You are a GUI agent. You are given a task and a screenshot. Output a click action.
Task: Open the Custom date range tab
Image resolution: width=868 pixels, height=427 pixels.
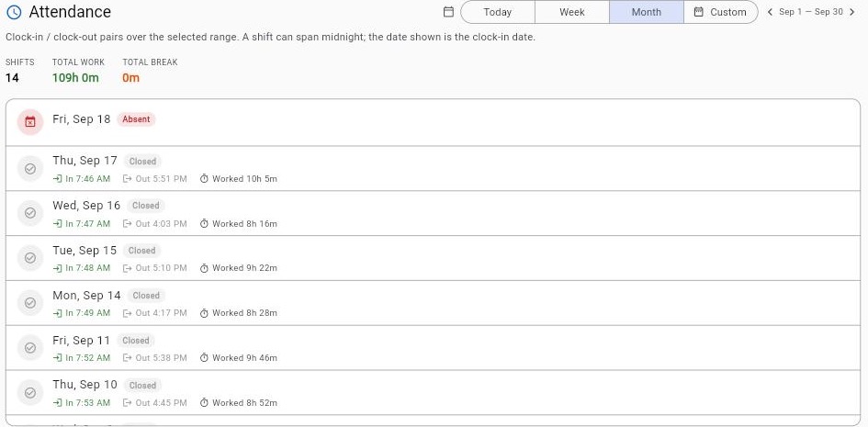(721, 12)
